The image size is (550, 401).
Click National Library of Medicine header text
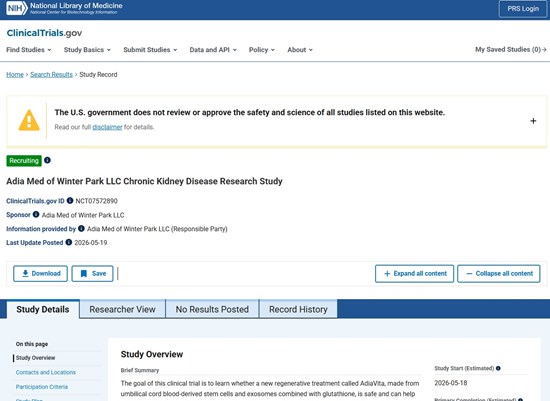[x=76, y=6]
